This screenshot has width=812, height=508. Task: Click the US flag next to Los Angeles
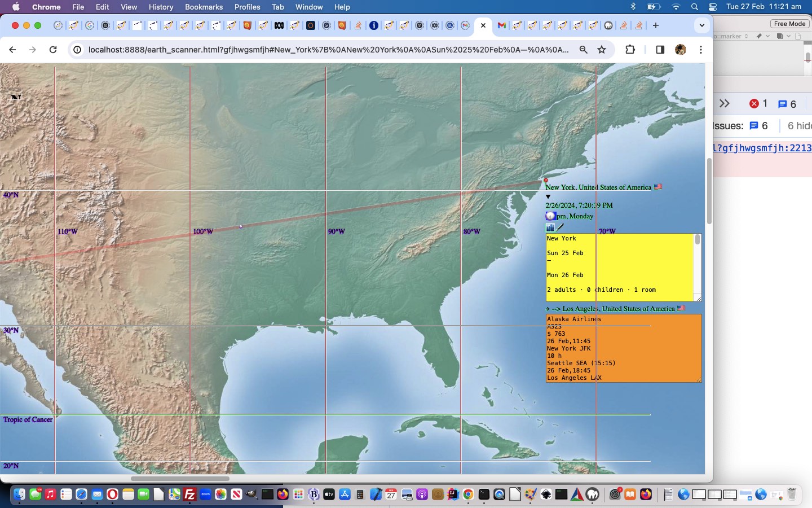(x=681, y=308)
